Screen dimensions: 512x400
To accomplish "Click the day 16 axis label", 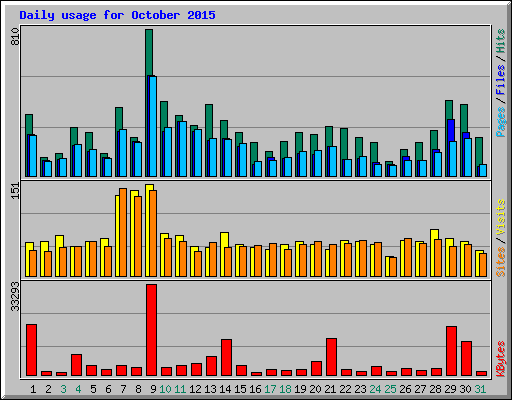I will [x=255, y=389].
